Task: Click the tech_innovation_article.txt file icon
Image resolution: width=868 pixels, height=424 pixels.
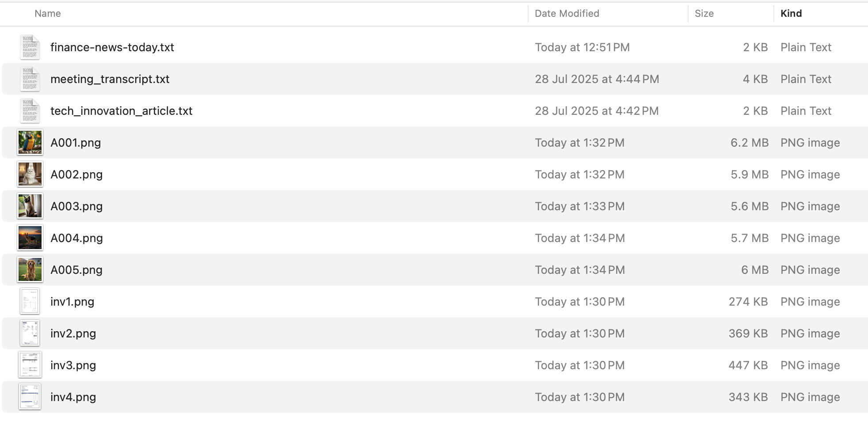Action: [x=30, y=111]
